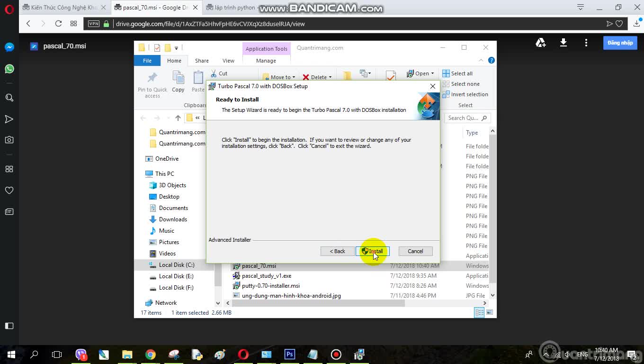The width and height of the screenshot is (644, 364).
Task: Switch to the Kiến Thức Công Nghệ browser tab
Action: point(64,8)
